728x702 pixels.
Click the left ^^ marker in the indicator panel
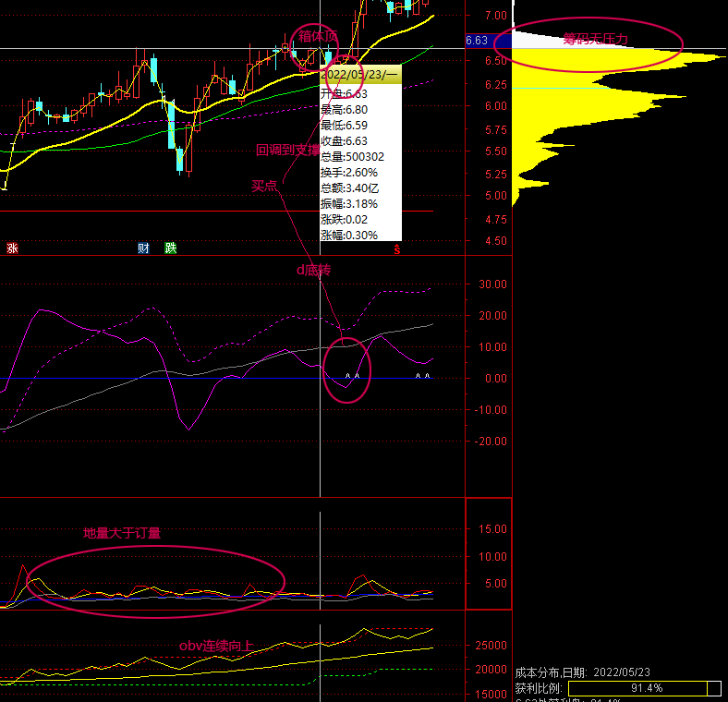click(351, 377)
